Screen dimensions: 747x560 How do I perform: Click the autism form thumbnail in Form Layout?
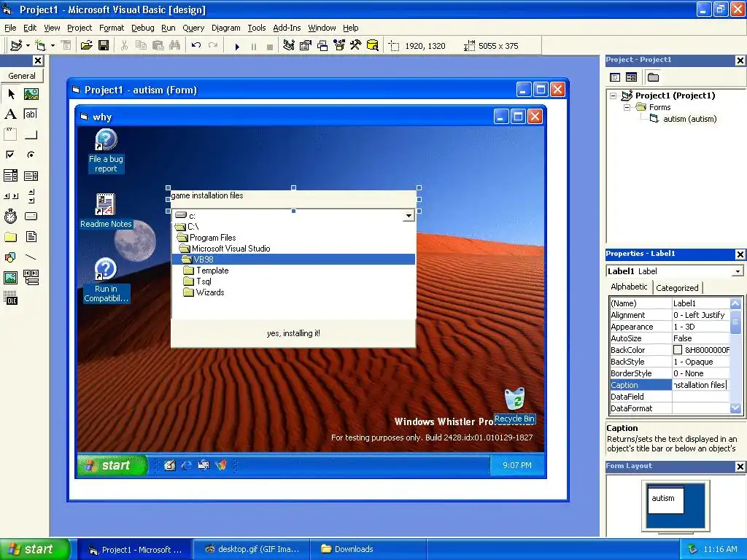pos(666,499)
